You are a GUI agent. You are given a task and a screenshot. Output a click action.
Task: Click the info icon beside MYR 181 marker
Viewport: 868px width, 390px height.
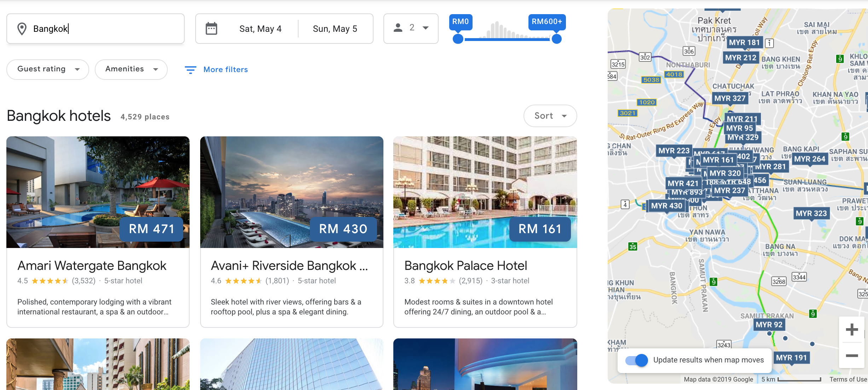pos(769,43)
